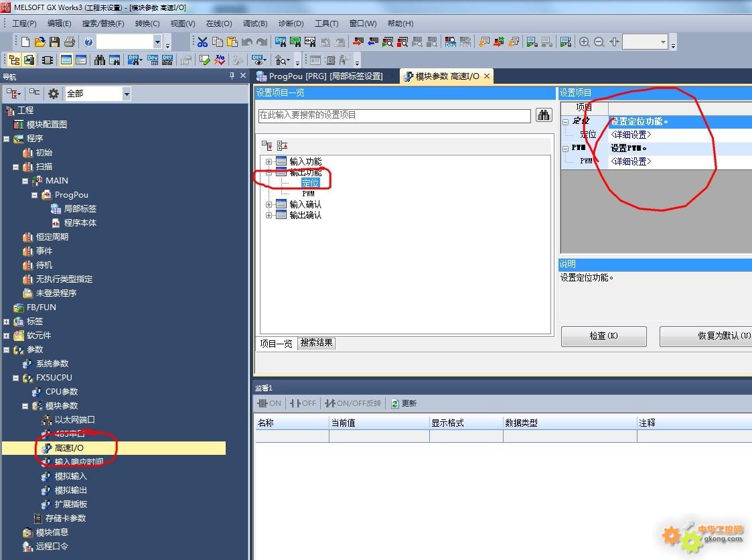Image resolution: width=752 pixels, height=560 pixels.
Task: Click the 检查(K) button
Action: pyautogui.click(x=604, y=336)
